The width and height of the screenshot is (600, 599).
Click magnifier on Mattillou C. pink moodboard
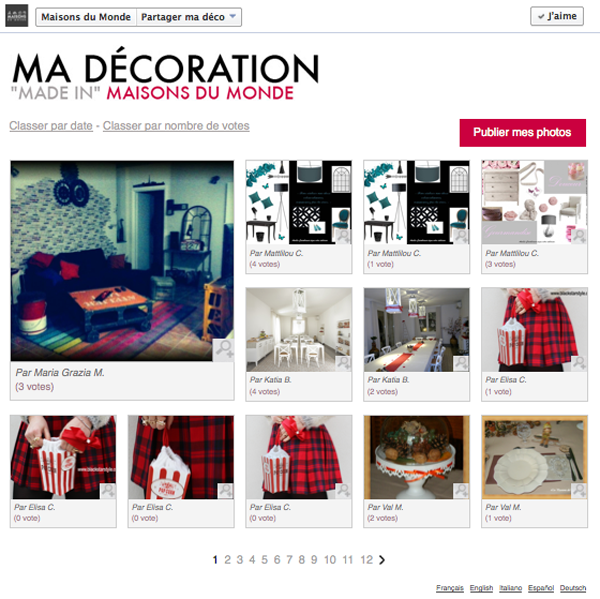coord(579,235)
